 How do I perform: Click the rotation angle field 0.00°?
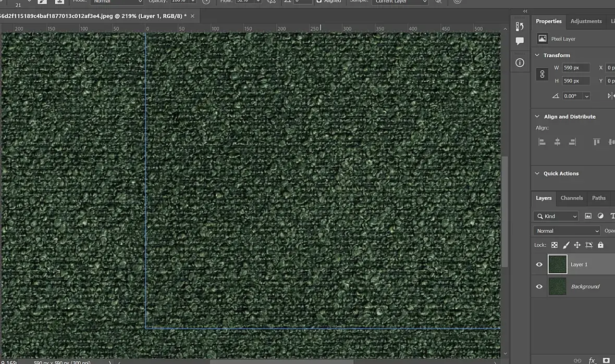[572, 96]
